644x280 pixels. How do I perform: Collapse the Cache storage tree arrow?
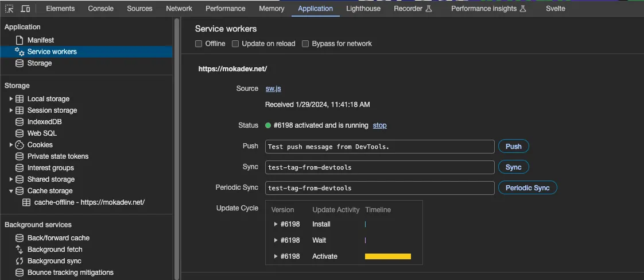point(11,191)
